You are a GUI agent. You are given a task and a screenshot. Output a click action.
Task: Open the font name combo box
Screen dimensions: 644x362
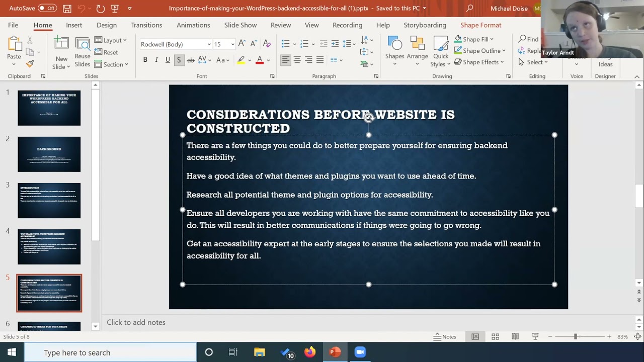tap(176, 44)
